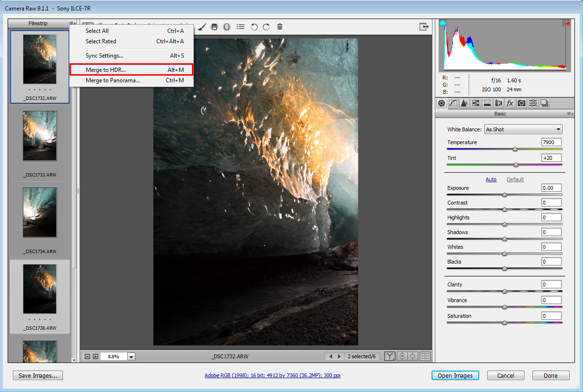Viewport: 583px width, 392px height.
Task: Click the zoom in plus button
Action: (95, 356)
